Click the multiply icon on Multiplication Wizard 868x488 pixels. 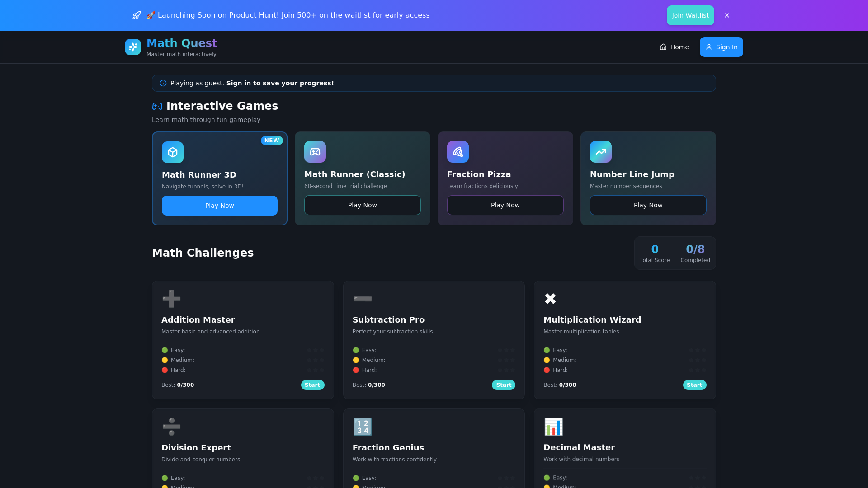pos(550,299)
